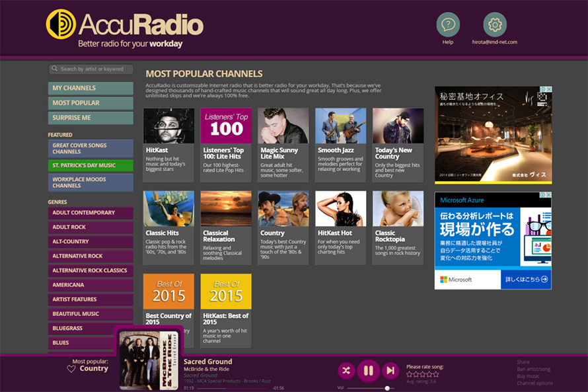Rate the song five stars

point(435,374)
